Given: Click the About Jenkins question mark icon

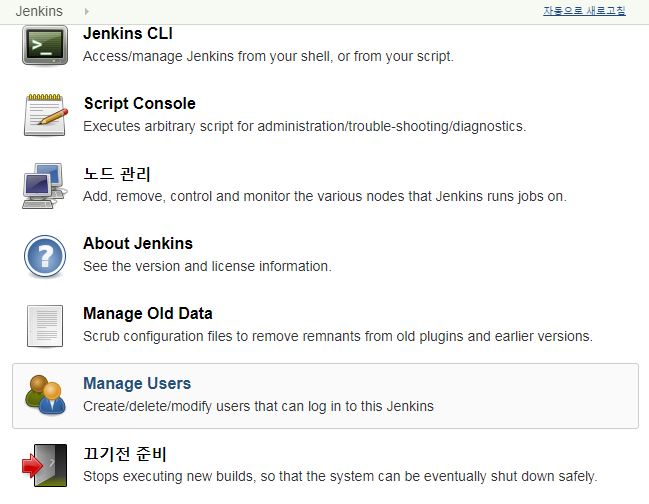Looking at the screenshot, I should pyautogui.click(x=45, y=256).
